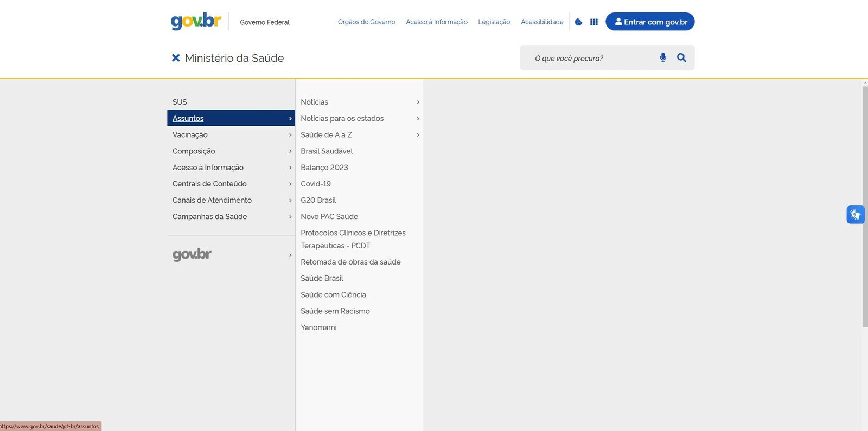Click the search magnifier icon
Viewport: 868px width, 431px height.
click(681, 57)
